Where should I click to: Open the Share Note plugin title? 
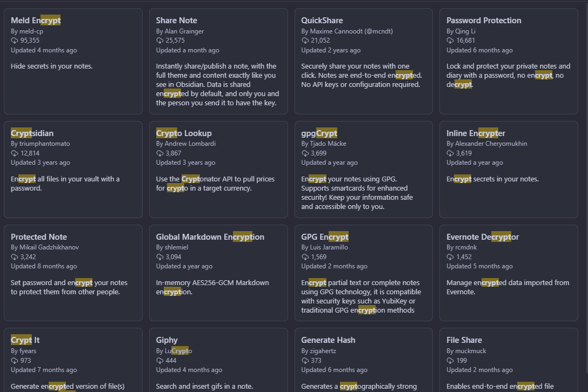click(176, 20)
